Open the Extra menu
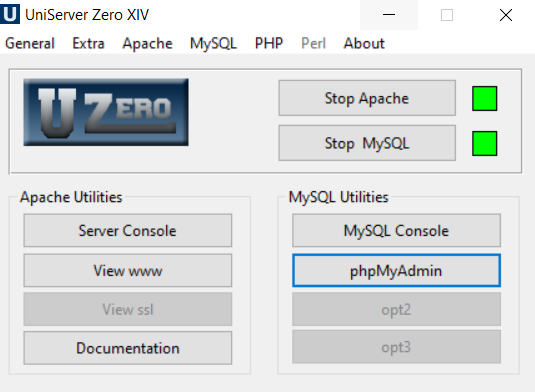The width and height of the screenshot is (535, 392). [88, 43]
